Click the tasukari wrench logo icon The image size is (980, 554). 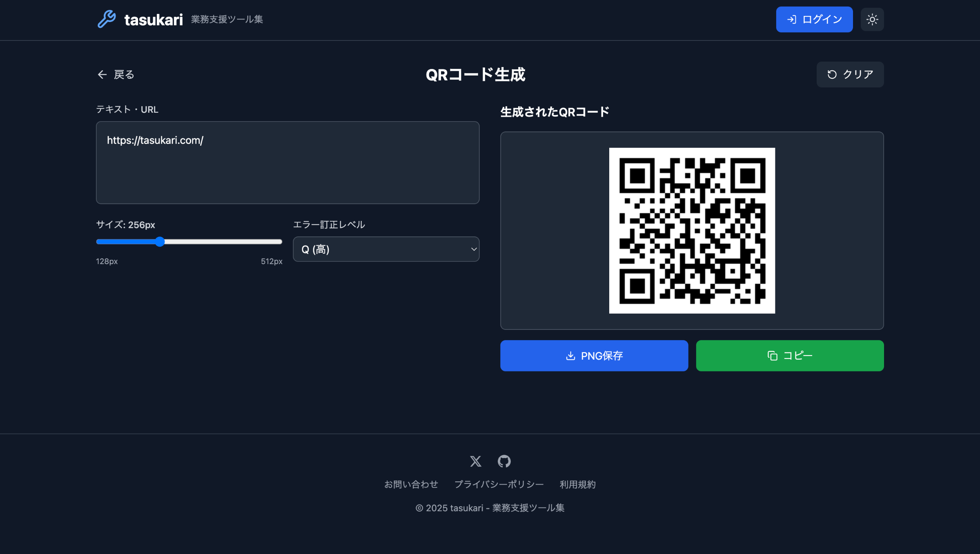107,19
